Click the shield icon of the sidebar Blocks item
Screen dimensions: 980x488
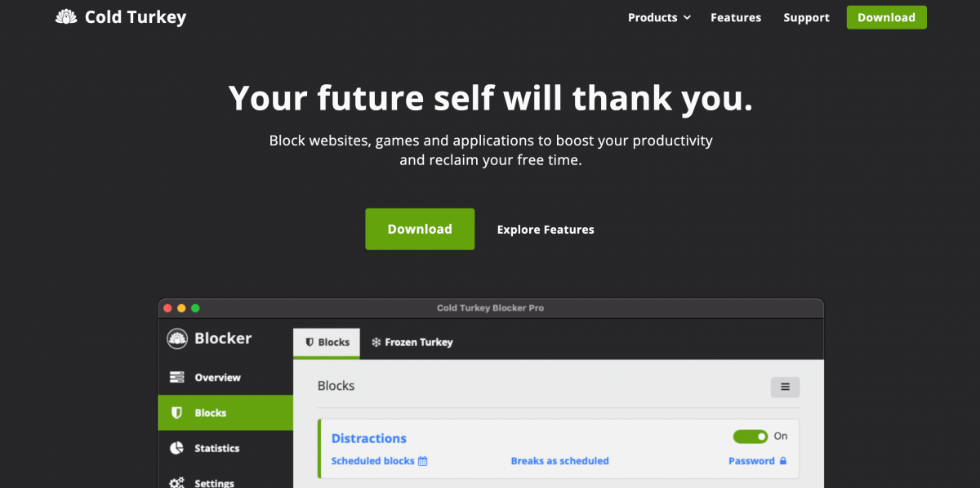pos(176,413)
